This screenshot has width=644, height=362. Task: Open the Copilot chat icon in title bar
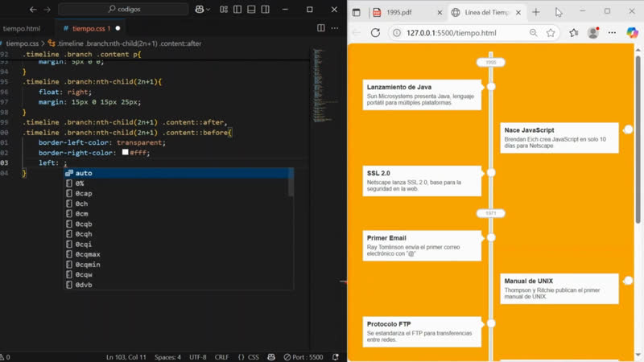pos(200,10)
